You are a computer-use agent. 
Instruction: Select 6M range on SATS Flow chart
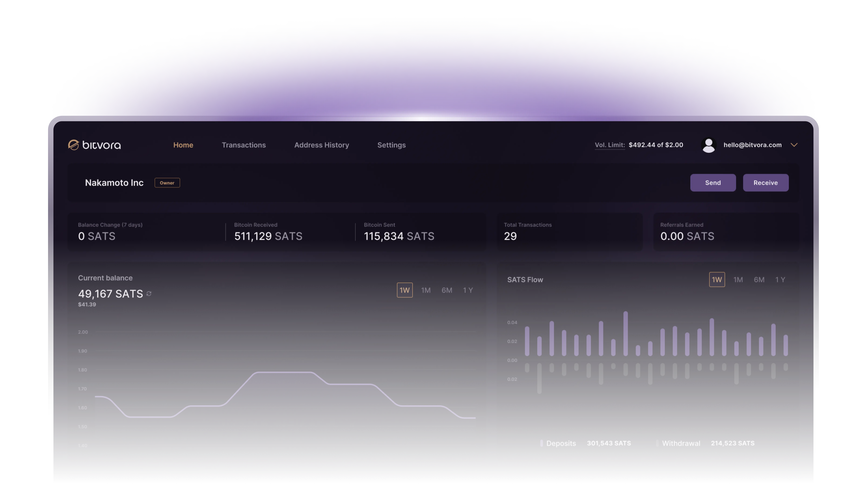(759, 280)
